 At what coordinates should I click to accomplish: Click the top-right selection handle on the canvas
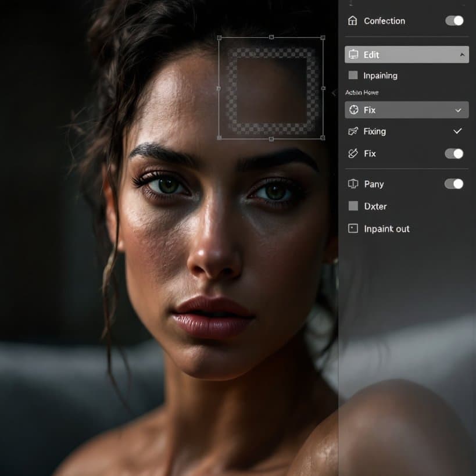[x=323, y=38]
